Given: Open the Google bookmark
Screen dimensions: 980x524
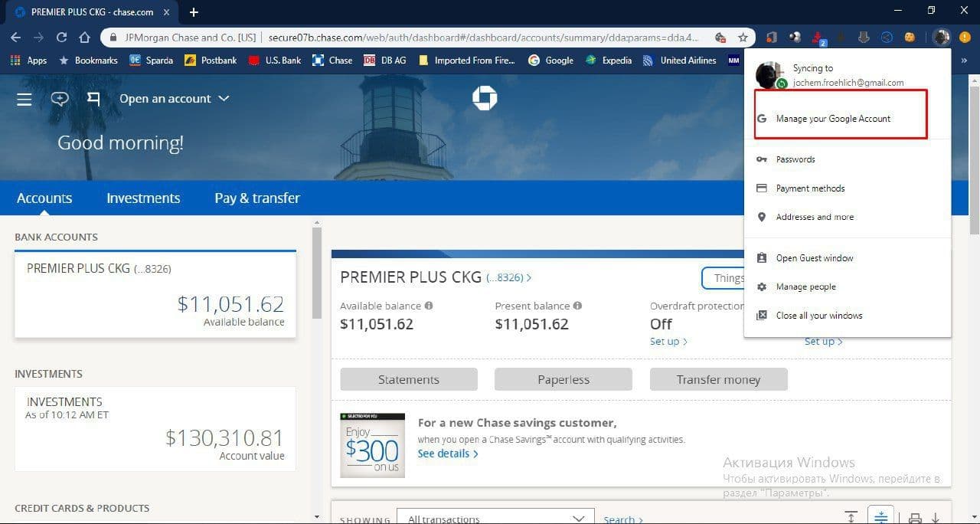Looking at the screenshot, I should pyautogui.click(x=550, y=61).
